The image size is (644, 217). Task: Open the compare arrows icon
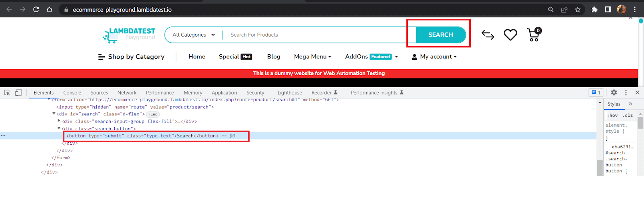pyautogui.click(x=488, y=35)
